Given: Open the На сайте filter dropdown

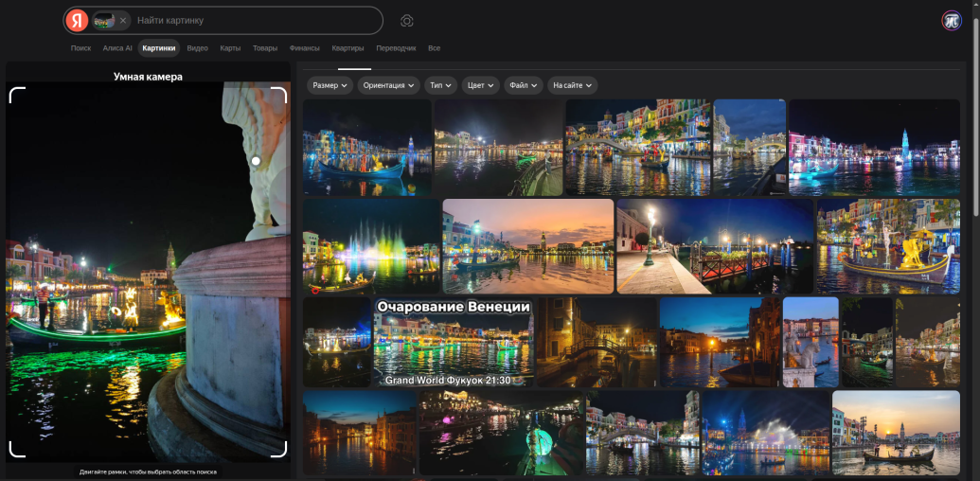Looking at the screenshot, I should coord(573,85).
